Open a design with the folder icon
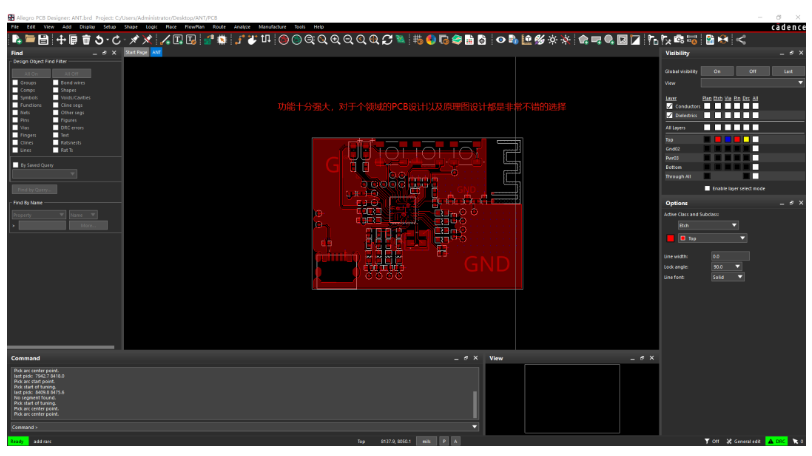812x456 pixels. tap(30, 40)
